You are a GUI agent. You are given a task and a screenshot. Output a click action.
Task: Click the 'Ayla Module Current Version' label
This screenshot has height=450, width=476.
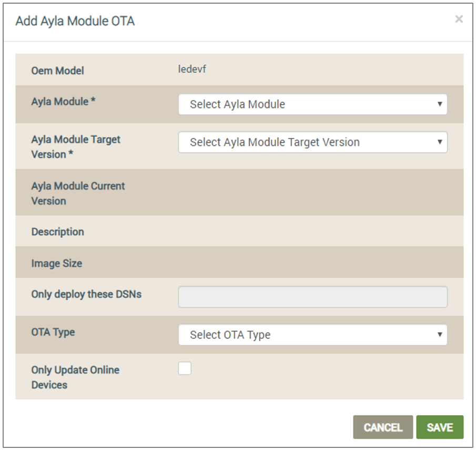tap(78, 193)
